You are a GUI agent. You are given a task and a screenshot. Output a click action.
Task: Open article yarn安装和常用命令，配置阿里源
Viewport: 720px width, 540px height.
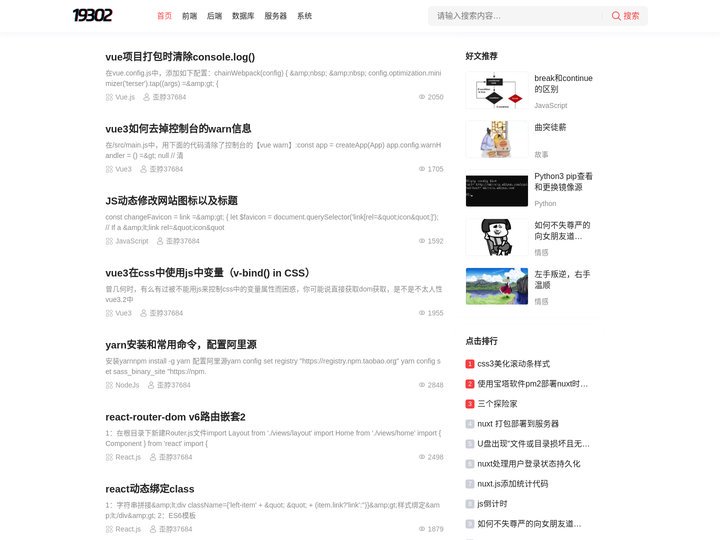click(181, 345)
